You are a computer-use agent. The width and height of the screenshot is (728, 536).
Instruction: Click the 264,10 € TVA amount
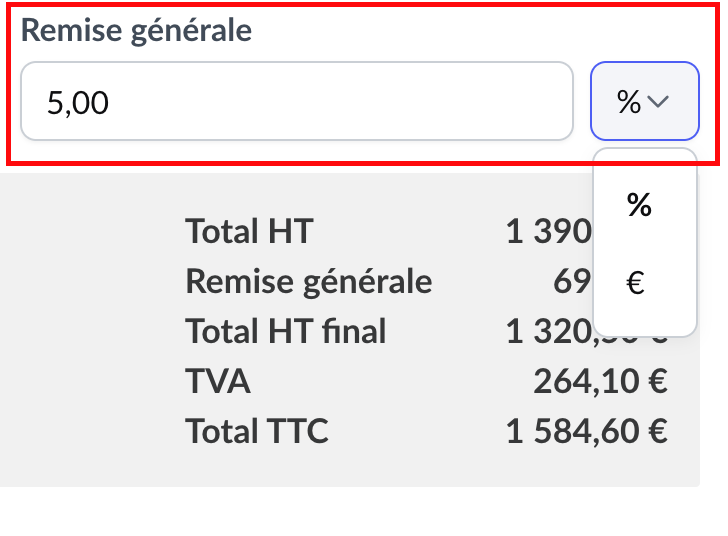point(600,381)
